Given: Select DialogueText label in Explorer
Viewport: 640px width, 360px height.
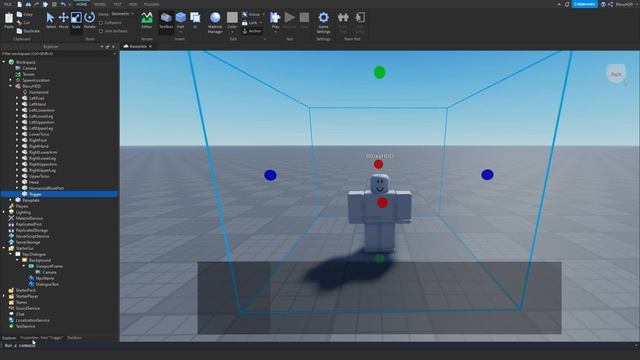Looking at the screenshot, I should 47,284.
